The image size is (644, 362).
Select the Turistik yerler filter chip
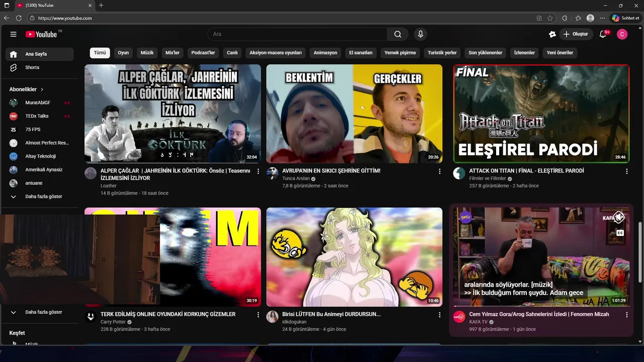point(442,53)
